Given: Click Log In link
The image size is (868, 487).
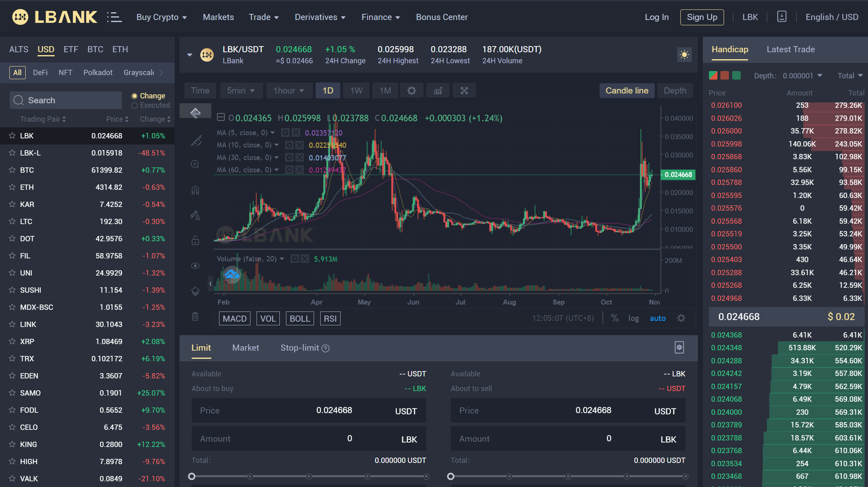Looking at the screenshot, I should click(657, 17).
